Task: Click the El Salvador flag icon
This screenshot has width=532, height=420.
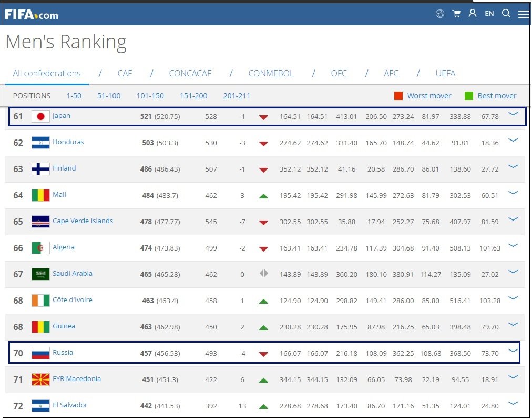Action: pos(40,406)
